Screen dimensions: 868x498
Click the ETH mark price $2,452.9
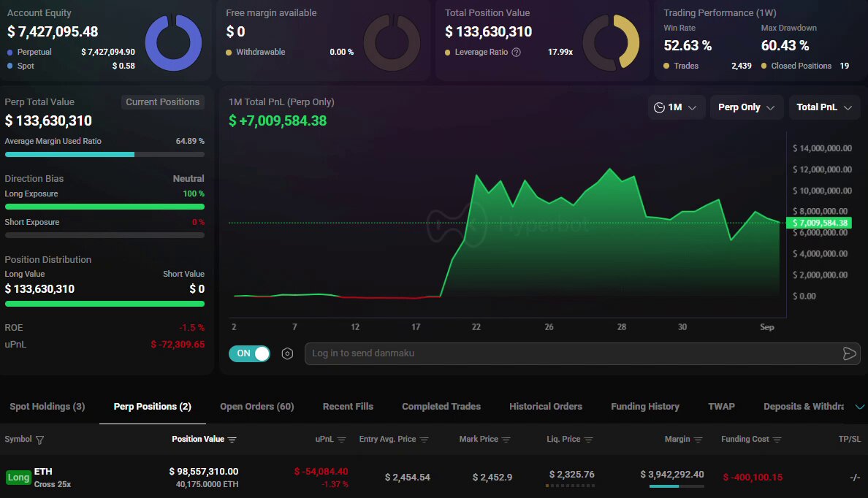pos(492,478)
